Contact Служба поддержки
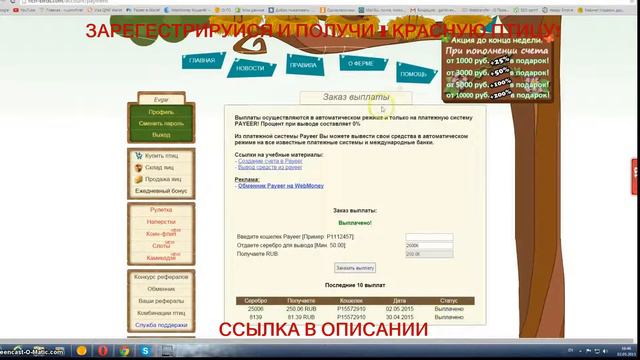 pos(161,325)
